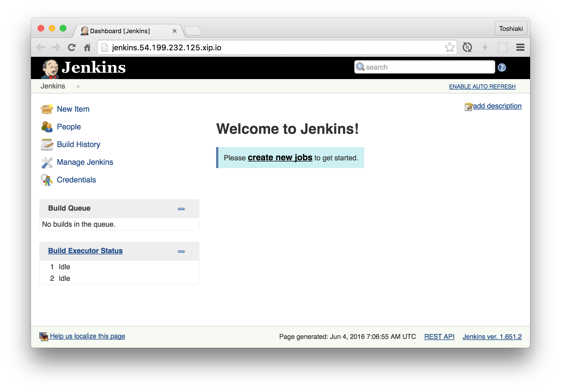Enable auto refresh
Image resolution: width=561 pixels, height=392 pixels.
coord(482,87)
